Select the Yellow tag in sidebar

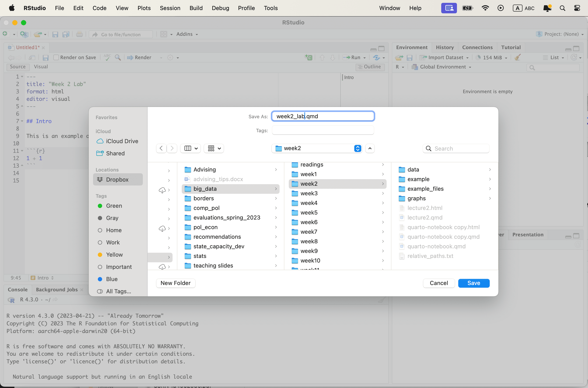pyautogui.click(x=114, y=255)
